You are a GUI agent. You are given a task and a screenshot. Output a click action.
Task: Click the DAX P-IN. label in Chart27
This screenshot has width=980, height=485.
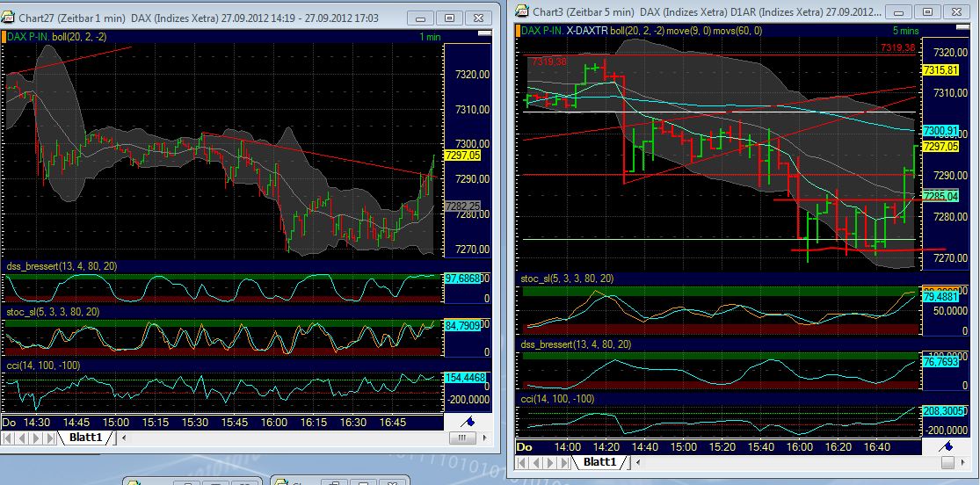pos(28,37)
